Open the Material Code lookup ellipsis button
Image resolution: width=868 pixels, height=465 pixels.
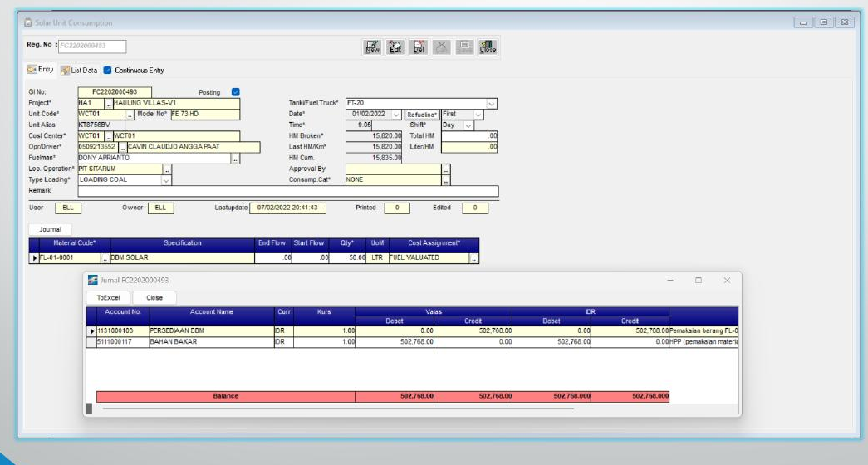pos(105,258)
